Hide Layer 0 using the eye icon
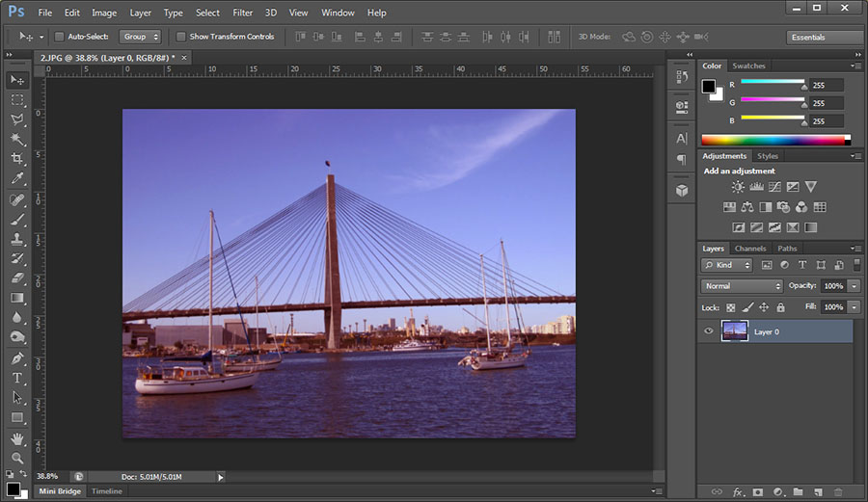 pos(709,331)
